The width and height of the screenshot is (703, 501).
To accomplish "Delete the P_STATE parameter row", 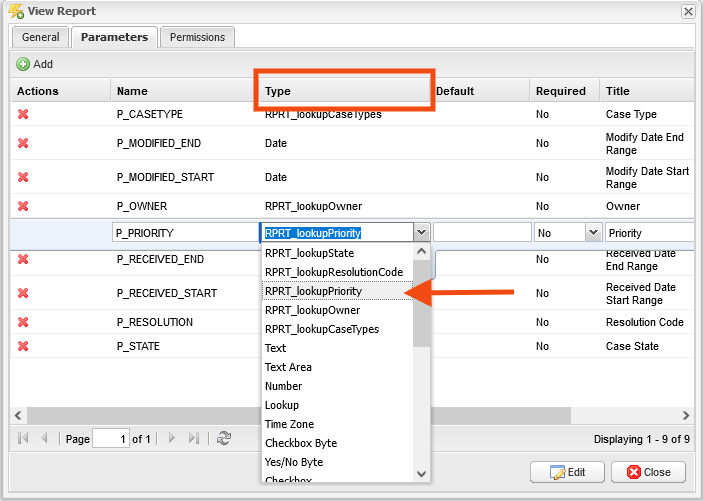I will coord(23,346).
